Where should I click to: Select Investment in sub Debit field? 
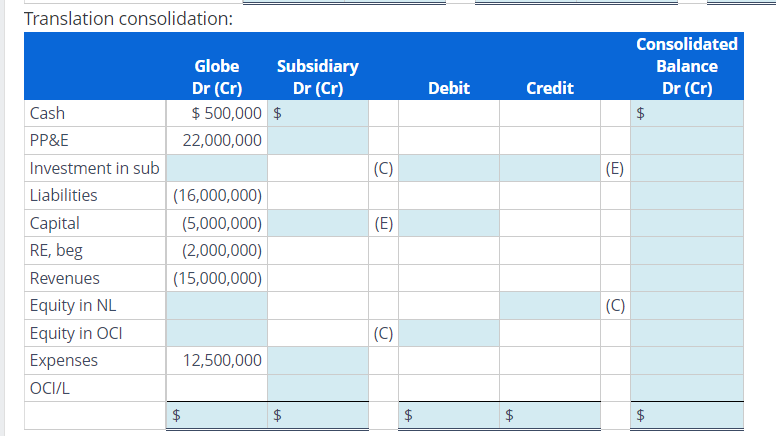(449, 168)
